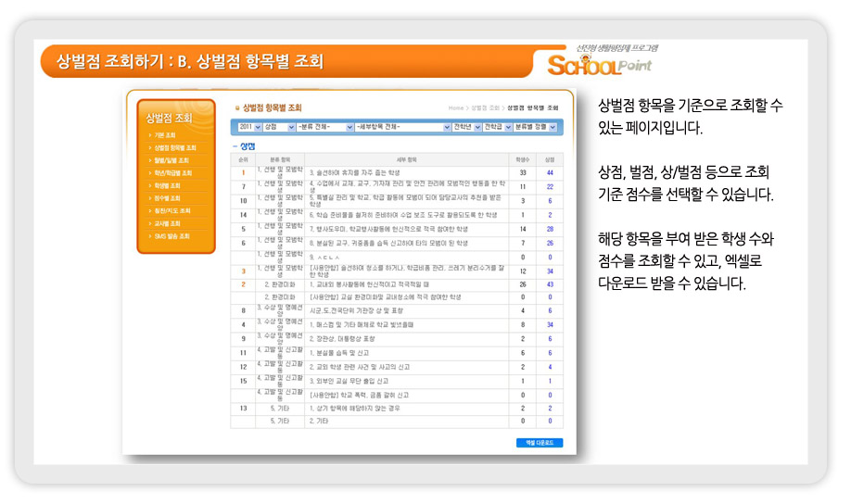Screen dimensions: 851x504
Task: Select 상벌점 항목별 조회 sidebar menu
Action: pyautogui.click(x=174, y=147)
